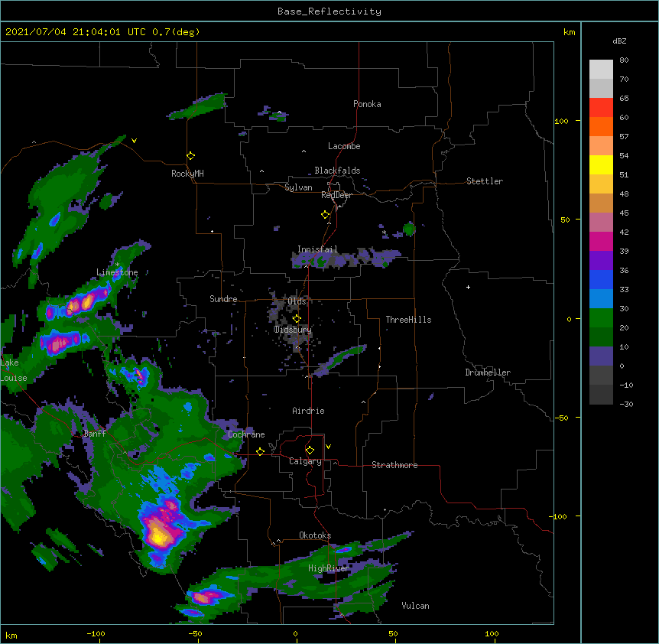Pick the red 60-65 dBZ legend swatch
The width and height of the screenshot is (659, 644).
click(601, 108)
